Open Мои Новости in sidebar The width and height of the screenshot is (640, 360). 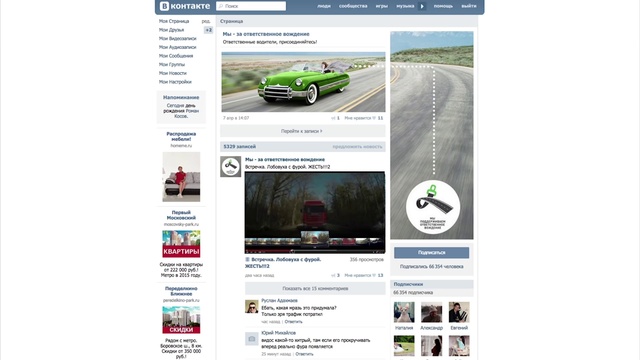(173, 73)
